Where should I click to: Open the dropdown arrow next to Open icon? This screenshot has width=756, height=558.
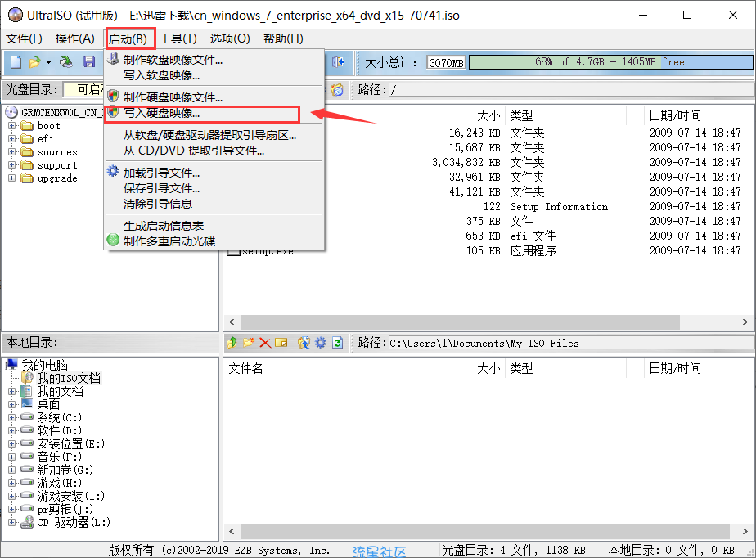[x=48, y=62]
